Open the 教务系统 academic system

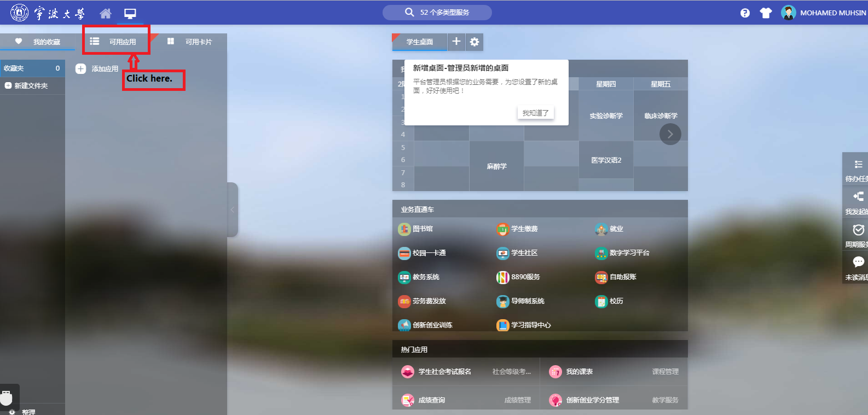click(x=419, y=277)
